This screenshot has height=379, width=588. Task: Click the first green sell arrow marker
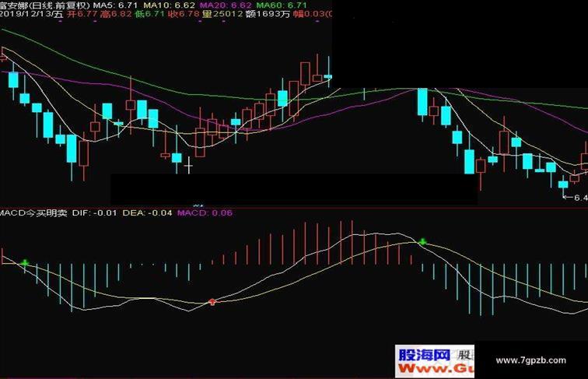click(x=25, y=263)
